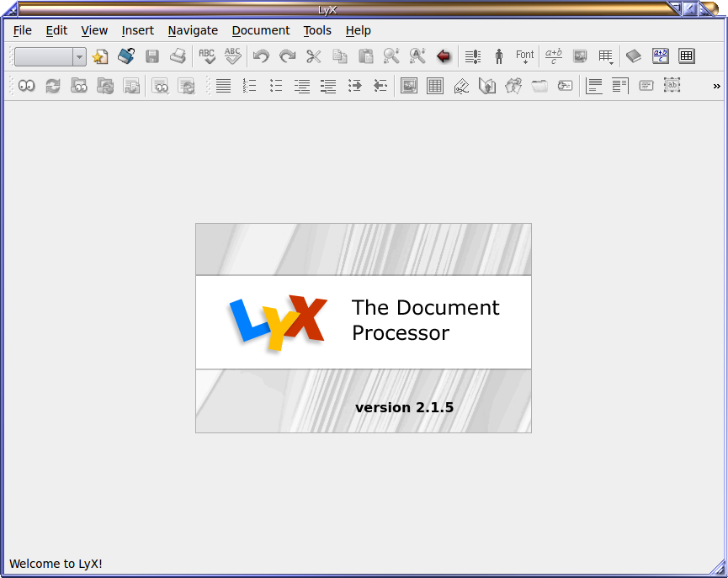Run the ABC spellchecker icon

206,56
